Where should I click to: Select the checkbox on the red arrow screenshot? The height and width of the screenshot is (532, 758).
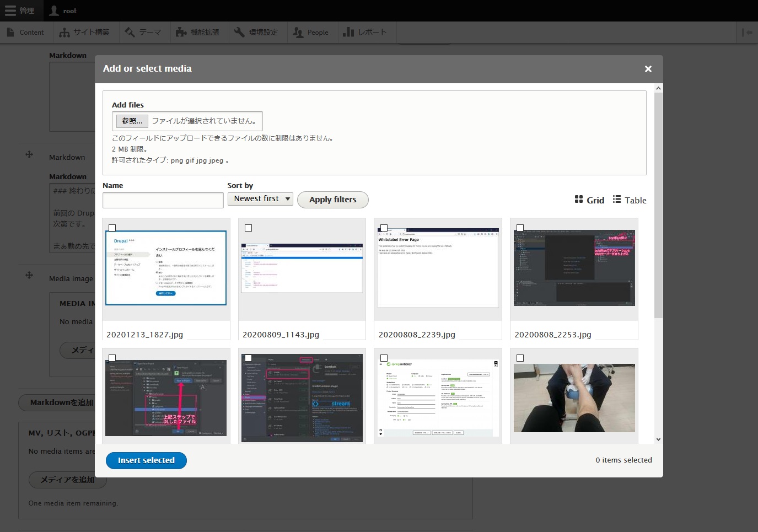coord(112,358)
